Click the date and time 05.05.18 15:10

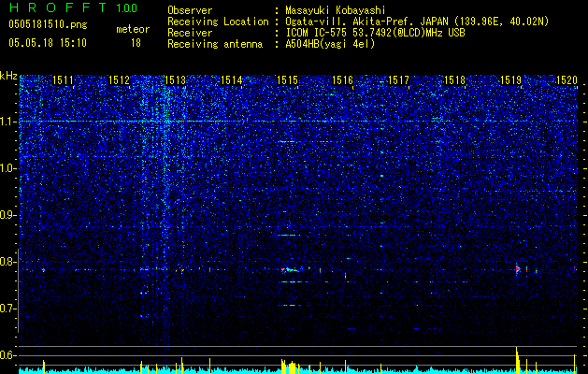click(48, 43)
